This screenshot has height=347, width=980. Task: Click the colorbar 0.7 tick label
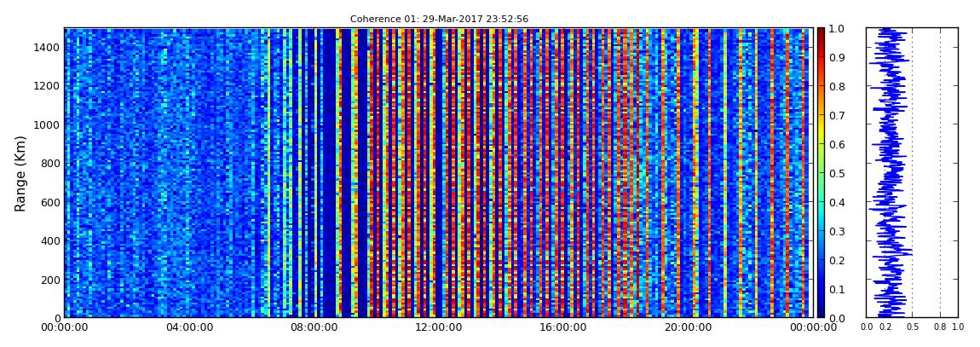coord(836,116)
